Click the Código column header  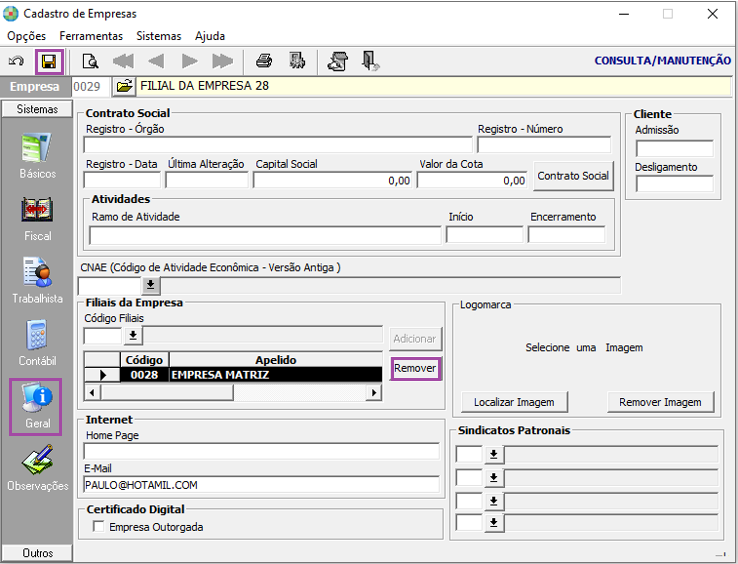[144, 360]
